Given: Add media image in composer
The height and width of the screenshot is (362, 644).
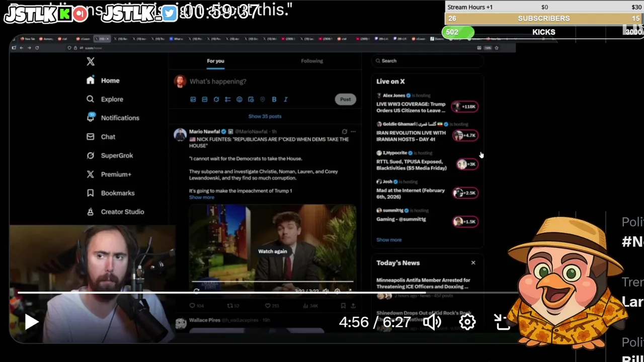Looking at the screenshot, I should click(193, 100).
